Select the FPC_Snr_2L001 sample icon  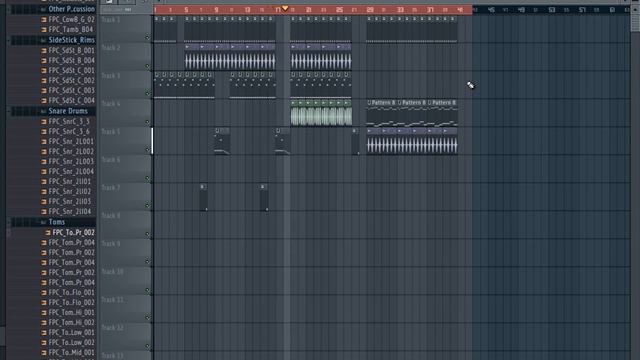44,142
